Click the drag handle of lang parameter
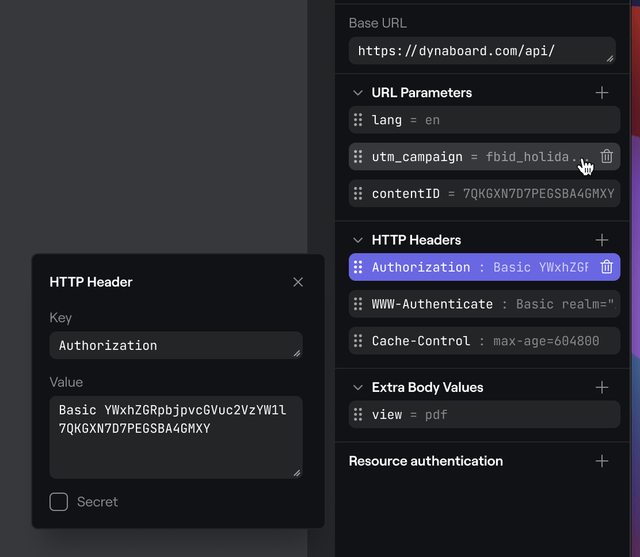640x557 pixels. tap(358, 120)
